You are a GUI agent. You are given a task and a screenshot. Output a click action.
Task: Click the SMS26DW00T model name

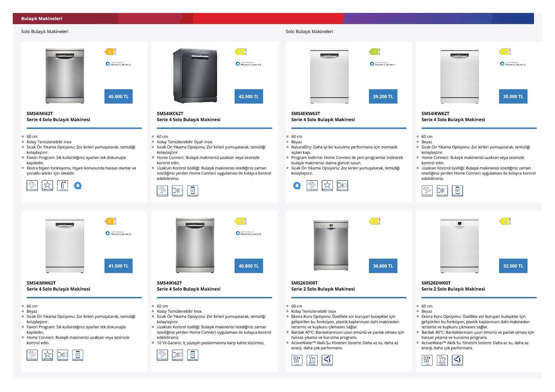[436, 283]
